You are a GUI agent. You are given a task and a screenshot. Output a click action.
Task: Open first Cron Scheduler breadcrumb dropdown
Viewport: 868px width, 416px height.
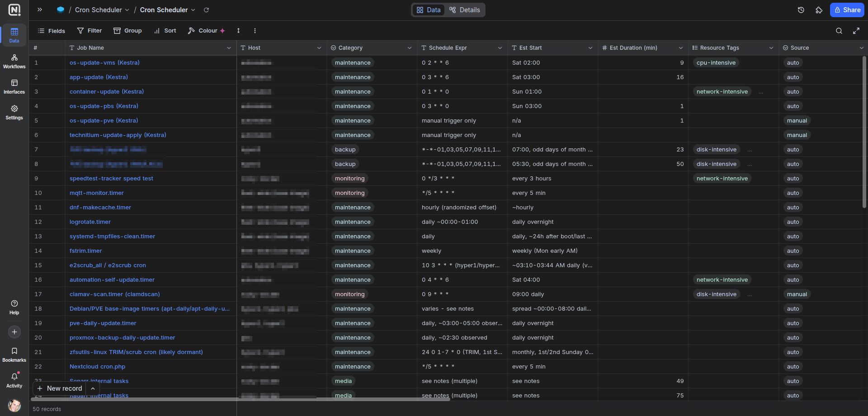(102, 9)
